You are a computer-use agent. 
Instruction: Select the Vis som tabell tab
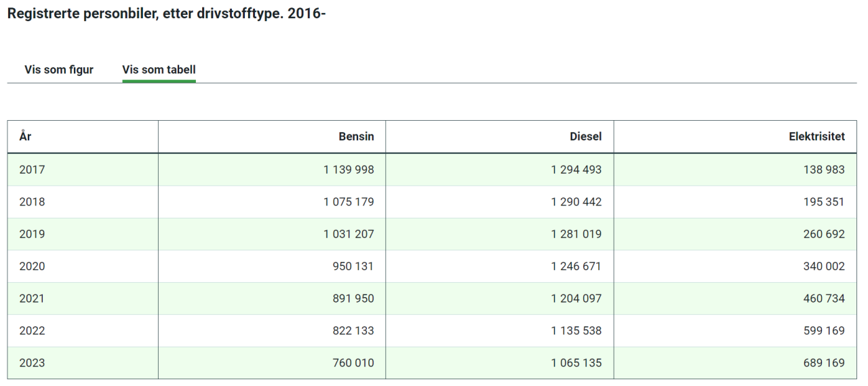pyautogui.click(x=159, y=70)
